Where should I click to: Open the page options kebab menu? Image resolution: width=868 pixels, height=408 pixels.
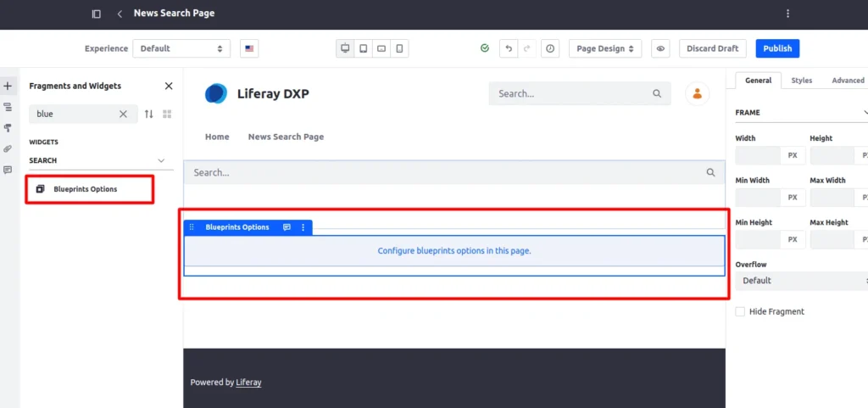787,14
